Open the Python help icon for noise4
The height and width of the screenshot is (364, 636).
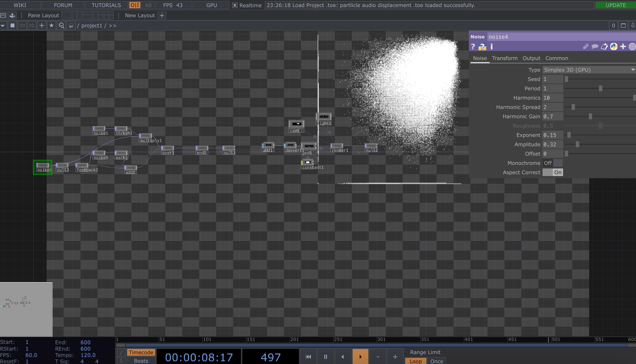482,47
